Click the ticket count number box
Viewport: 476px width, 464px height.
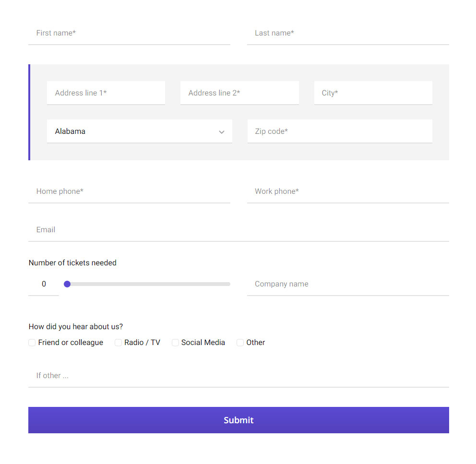pos(44,284)
